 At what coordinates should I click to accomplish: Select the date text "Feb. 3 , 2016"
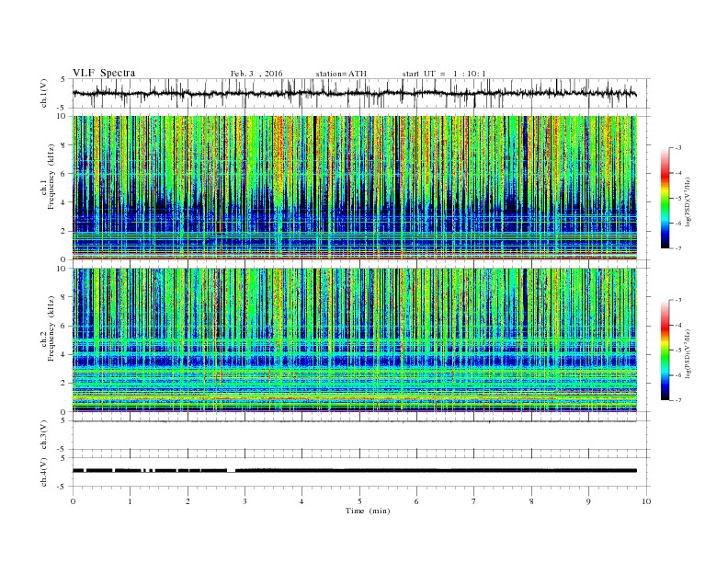click(256, 74)
